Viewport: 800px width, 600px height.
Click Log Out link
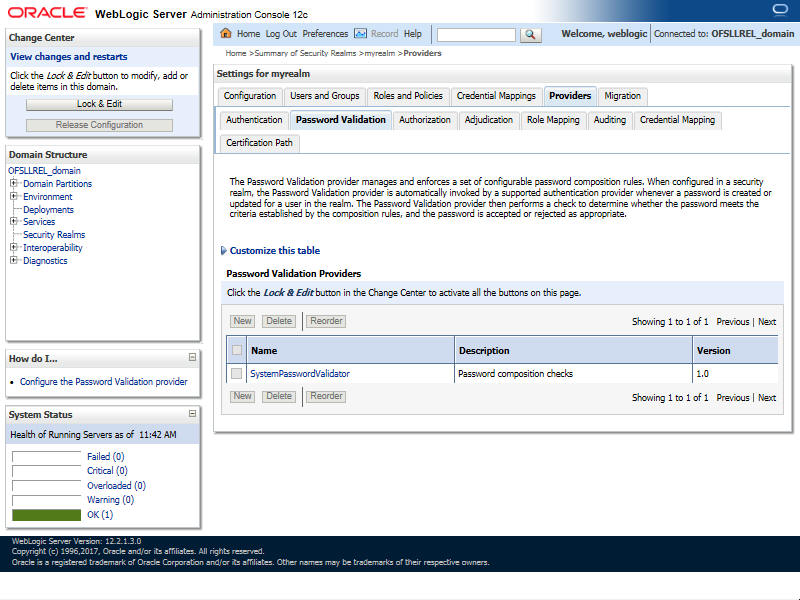pyautogui.click(x=281, y=34)
